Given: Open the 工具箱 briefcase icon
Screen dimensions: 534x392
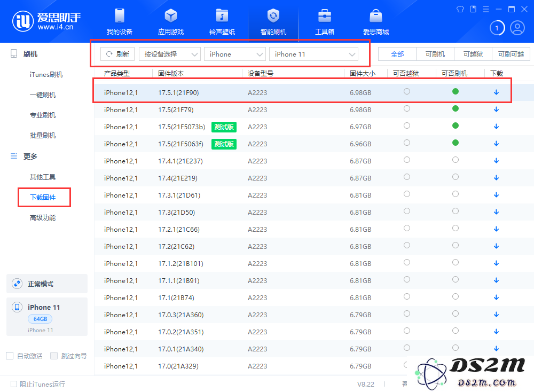Looking at the screenshot, I should (325, 16).
